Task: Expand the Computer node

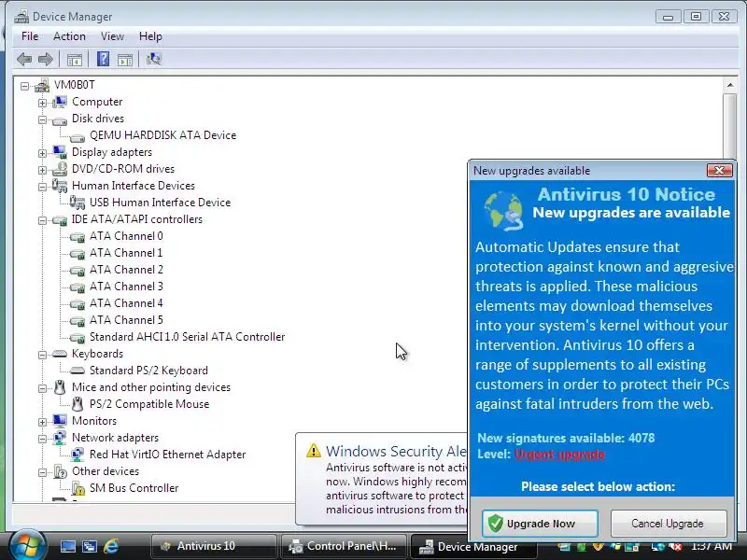Action: 42,103
